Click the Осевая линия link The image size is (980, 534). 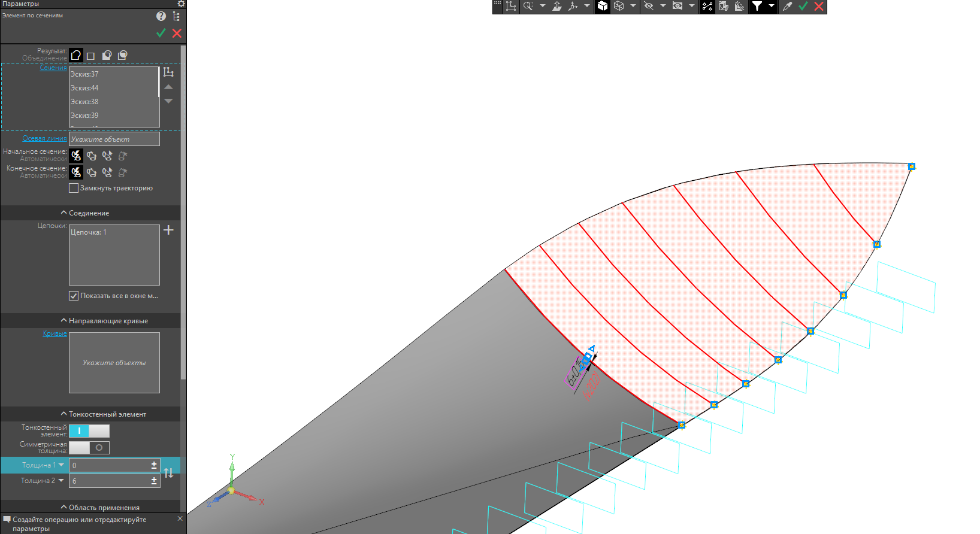click(44, 139)
